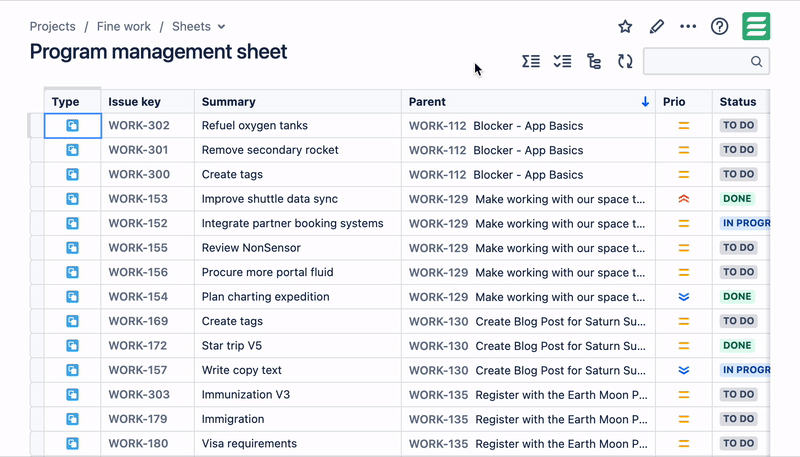The width and height of the screenshot is (800, 457).
Task: Click the Prio column header
Action: [684, 101]
